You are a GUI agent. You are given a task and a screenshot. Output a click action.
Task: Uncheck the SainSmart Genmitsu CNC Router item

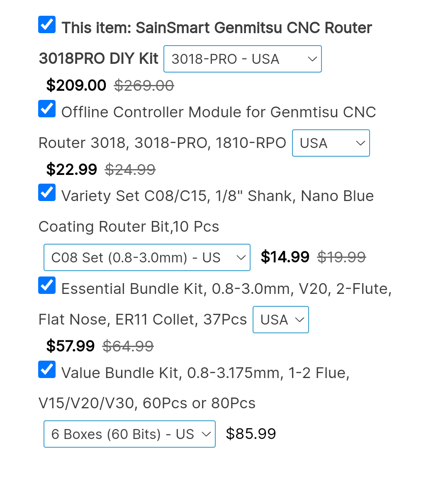[47, 25]
